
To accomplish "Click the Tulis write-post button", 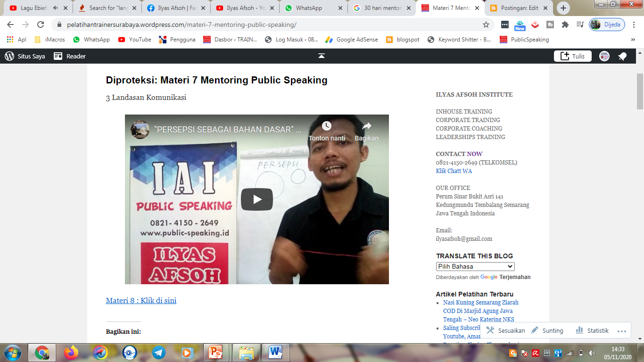I will point(572,56).
